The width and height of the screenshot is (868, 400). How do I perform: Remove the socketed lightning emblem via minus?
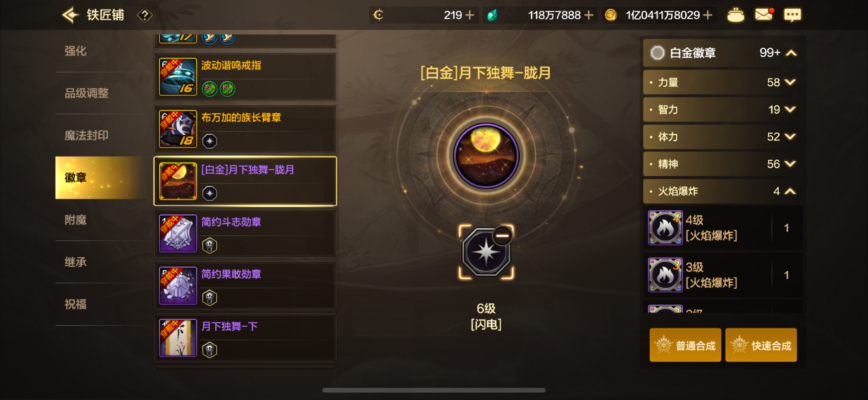(x=502, y=236)
